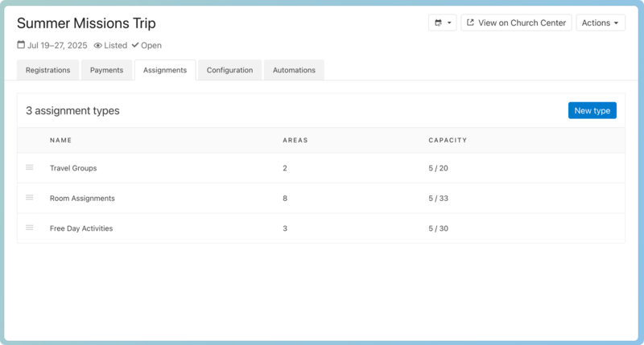The width and height of the screenshot is (644, 345).
Task: Open the calendar dropdown button in header
Action: coord(442,23)
